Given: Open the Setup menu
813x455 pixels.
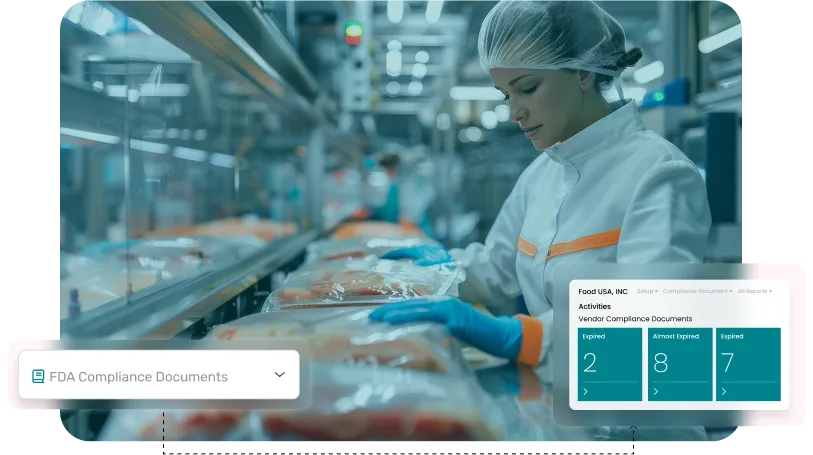Looking at the screenshot, I should 647,291.
